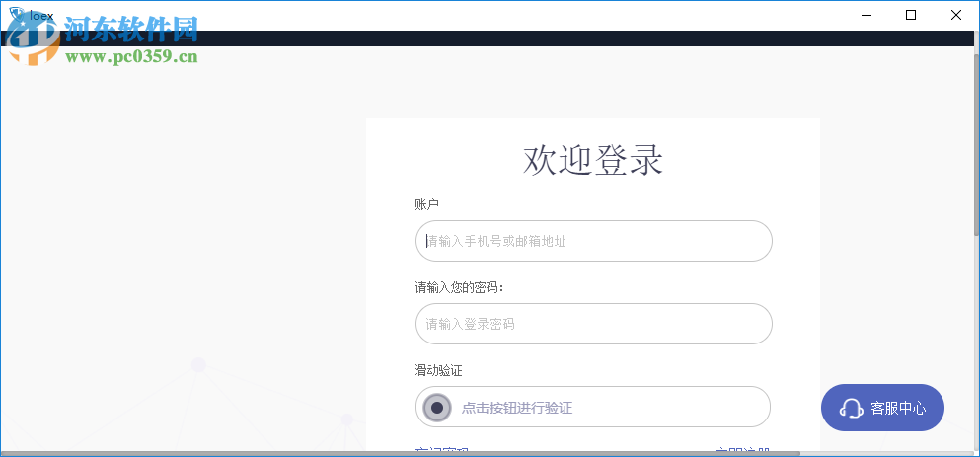Click the 滑动验证 label

pyautogui.click(x=439, y=371)
